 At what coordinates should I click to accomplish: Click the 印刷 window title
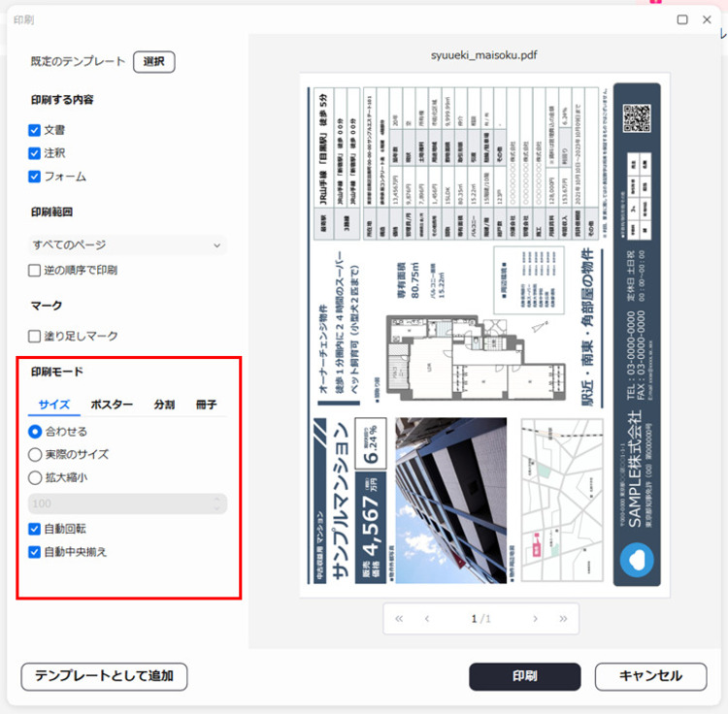pyautogui.click(x=23, y=20)
